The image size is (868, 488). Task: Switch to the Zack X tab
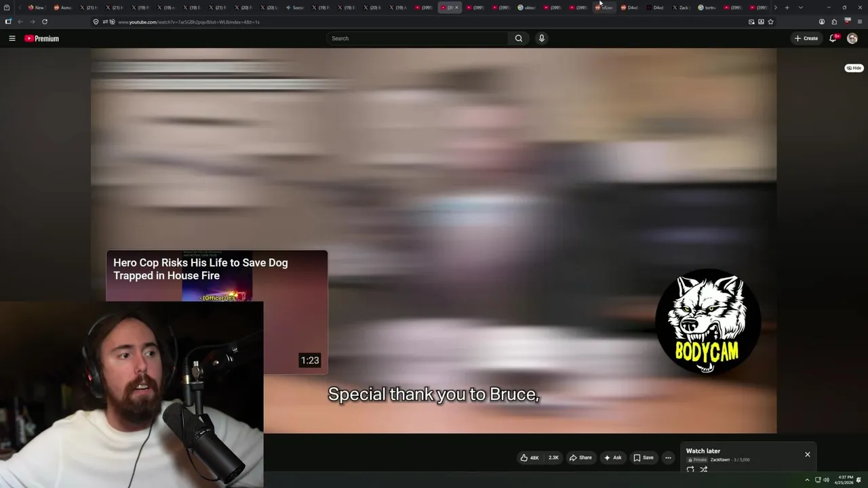pyautogui.click(x=681, y=7)
